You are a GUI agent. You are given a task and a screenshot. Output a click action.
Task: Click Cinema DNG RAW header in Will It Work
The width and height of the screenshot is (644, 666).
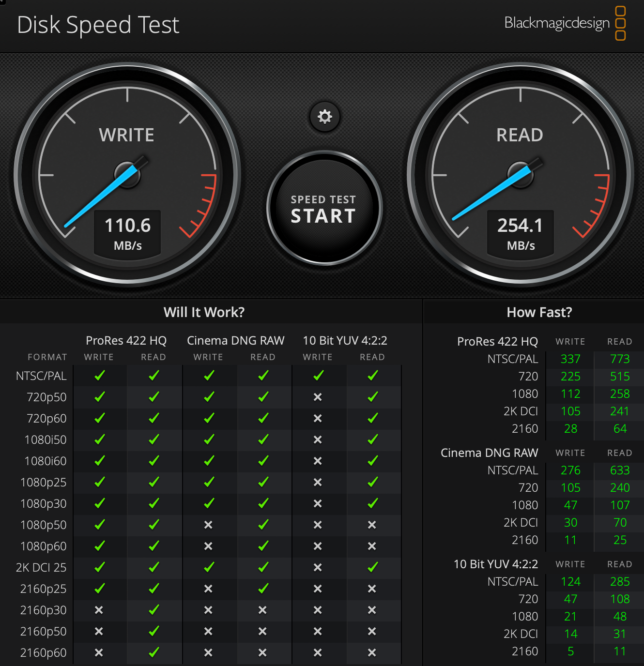236,341
